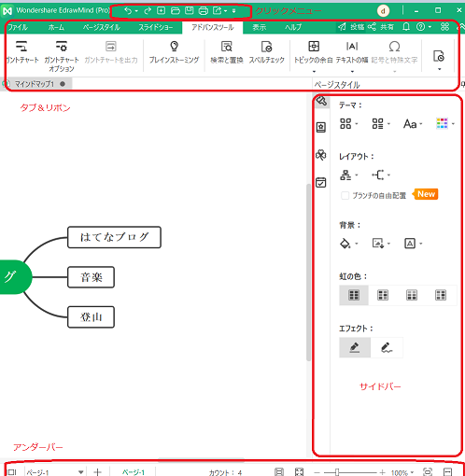Open the watermark dropdown
Viewport: 465px width, 476px height.
(413, 244)
